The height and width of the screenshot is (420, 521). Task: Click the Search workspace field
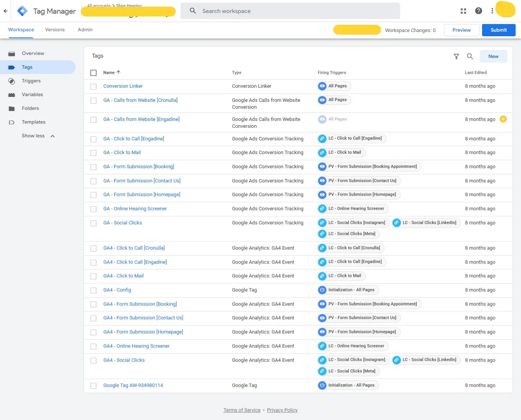coord(290,11)
